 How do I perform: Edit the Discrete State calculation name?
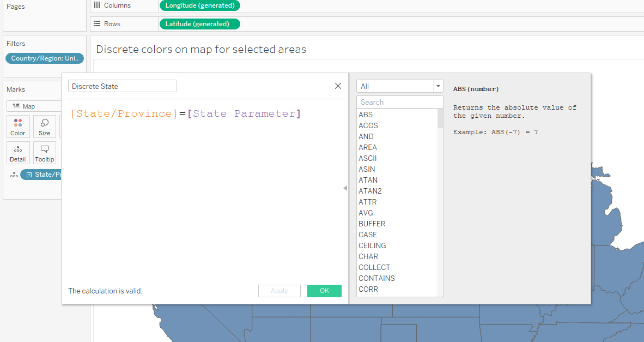[x=123, y=86]
